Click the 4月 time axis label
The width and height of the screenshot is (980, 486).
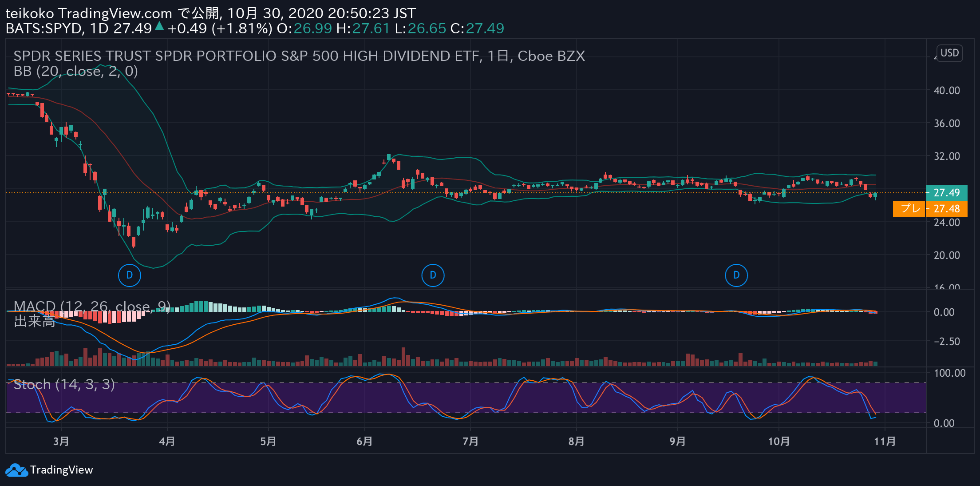point(167,441)
